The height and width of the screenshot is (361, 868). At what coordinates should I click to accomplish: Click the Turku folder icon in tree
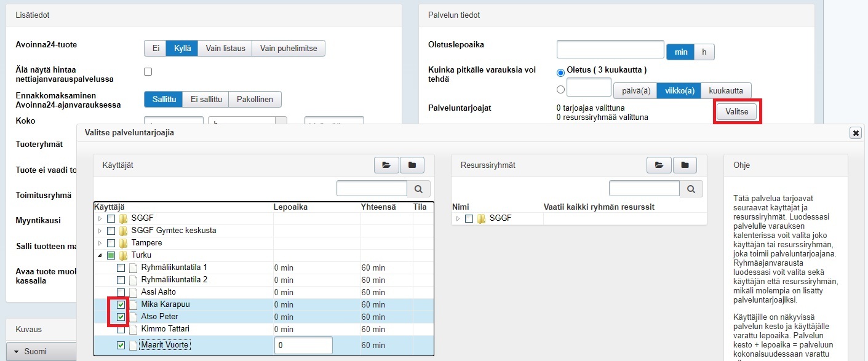pos(123,255)
